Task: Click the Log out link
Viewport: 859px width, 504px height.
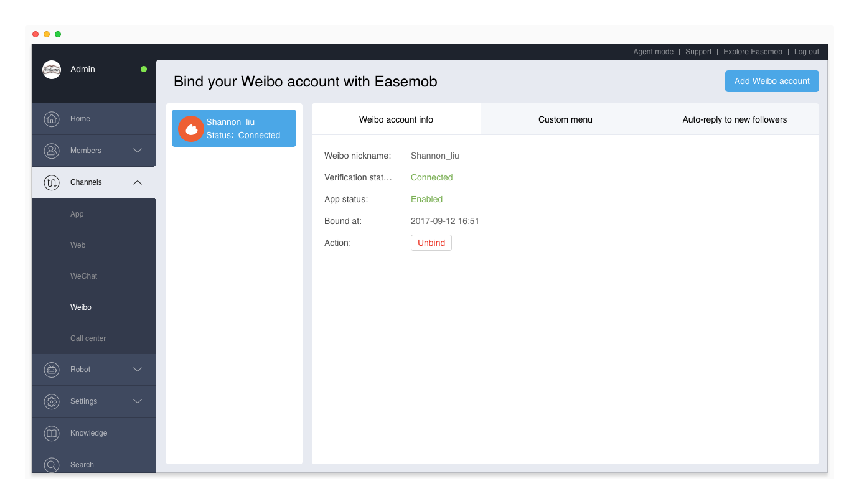Action: click(x=807, y=52)
